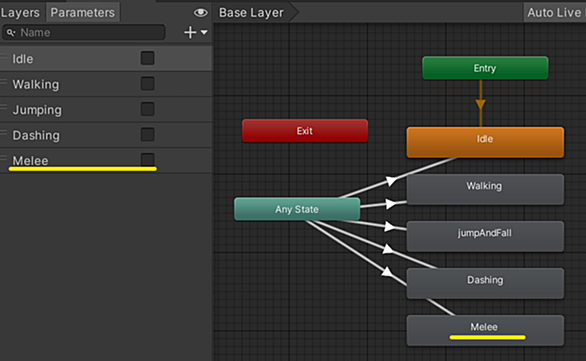Select the green Entry node
Screen dimensions: 586x361
[485, 68]
